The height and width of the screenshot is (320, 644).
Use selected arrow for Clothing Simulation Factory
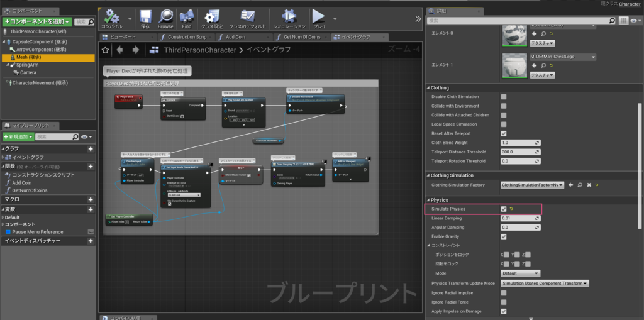click(571, 185)
